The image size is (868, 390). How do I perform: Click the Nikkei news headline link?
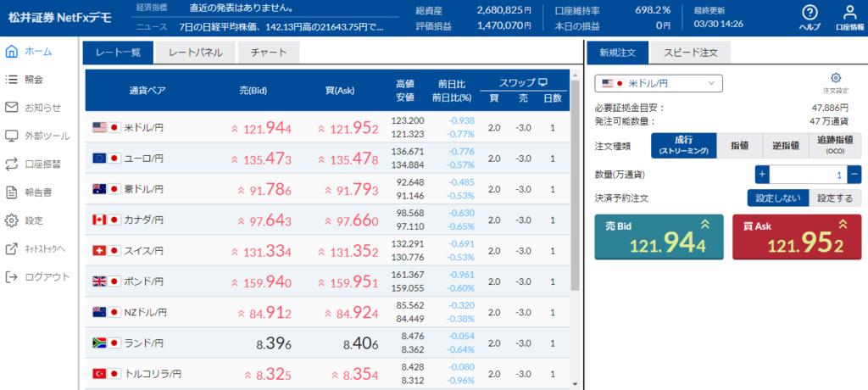[281, 26]
